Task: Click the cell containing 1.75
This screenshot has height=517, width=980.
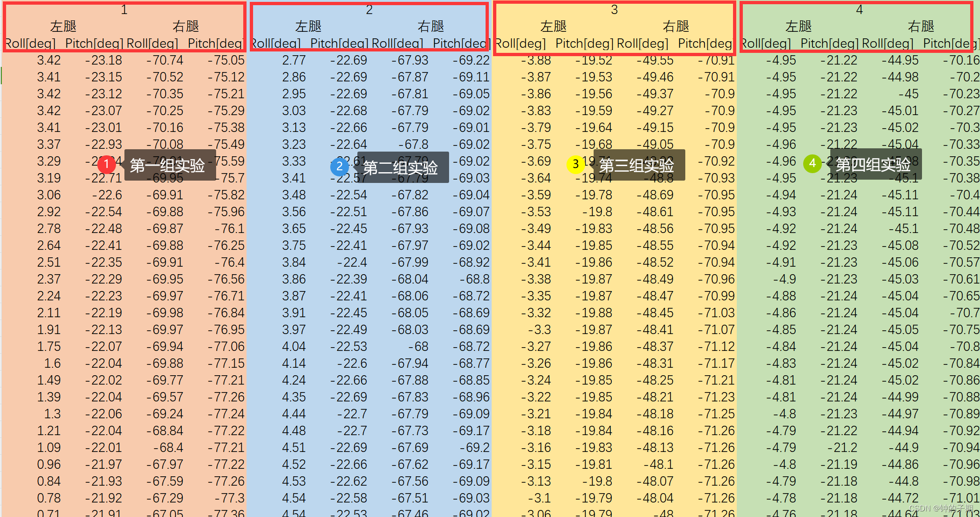Action: (49, 347)
